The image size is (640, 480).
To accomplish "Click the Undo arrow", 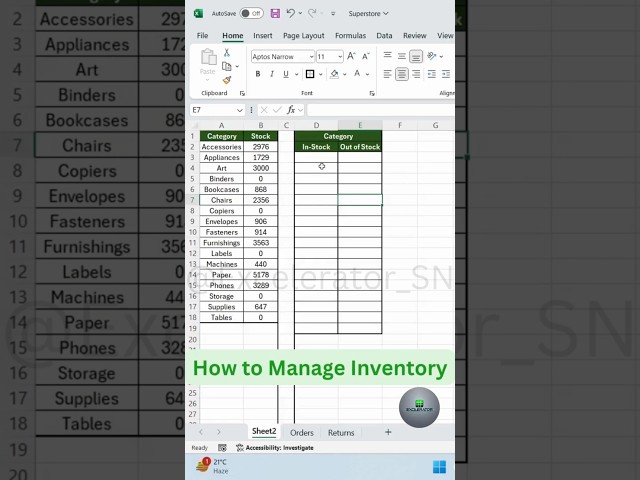I will [290, 13].
